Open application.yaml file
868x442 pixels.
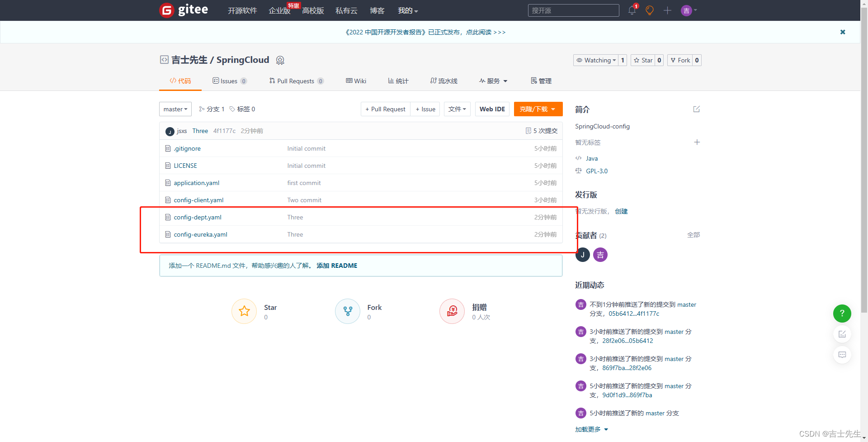[197, 183]
